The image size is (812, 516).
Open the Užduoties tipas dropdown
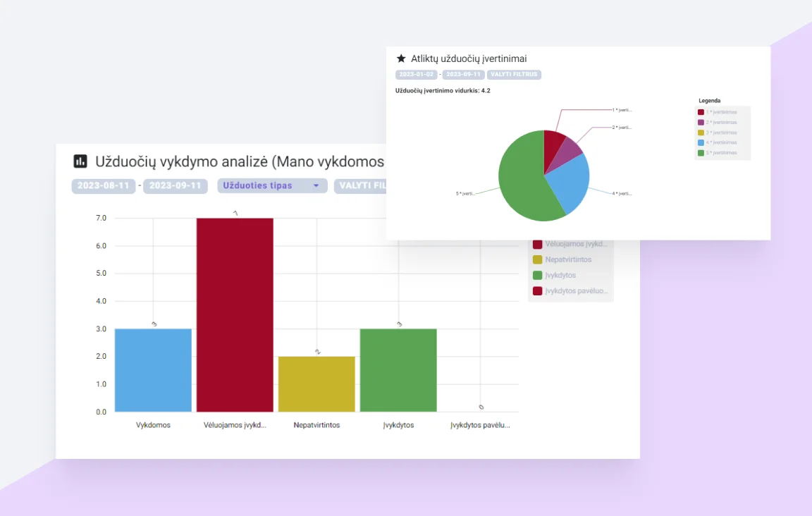point(272,186)
